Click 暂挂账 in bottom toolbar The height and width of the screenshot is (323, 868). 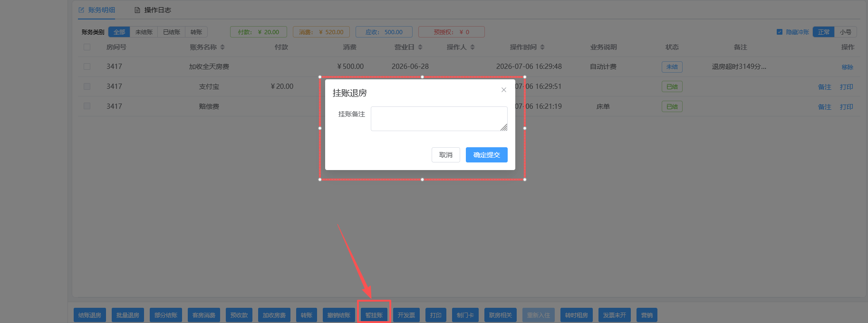pos(374,315)
